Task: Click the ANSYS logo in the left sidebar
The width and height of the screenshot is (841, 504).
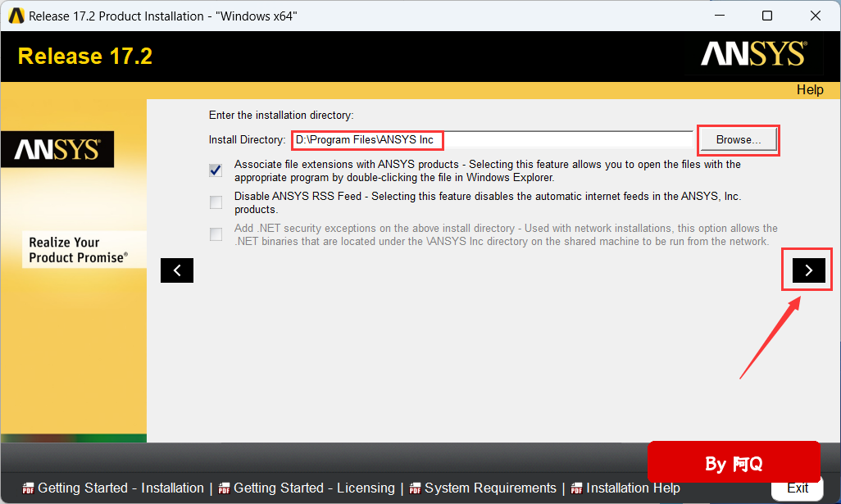Action: pos(57,150)
